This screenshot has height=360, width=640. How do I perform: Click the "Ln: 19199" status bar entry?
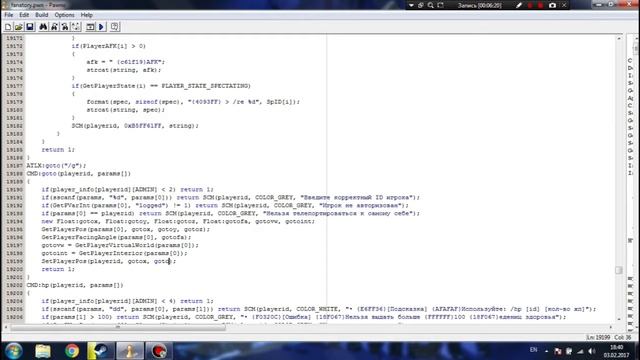pyautogui.click(x=598, y=338)
